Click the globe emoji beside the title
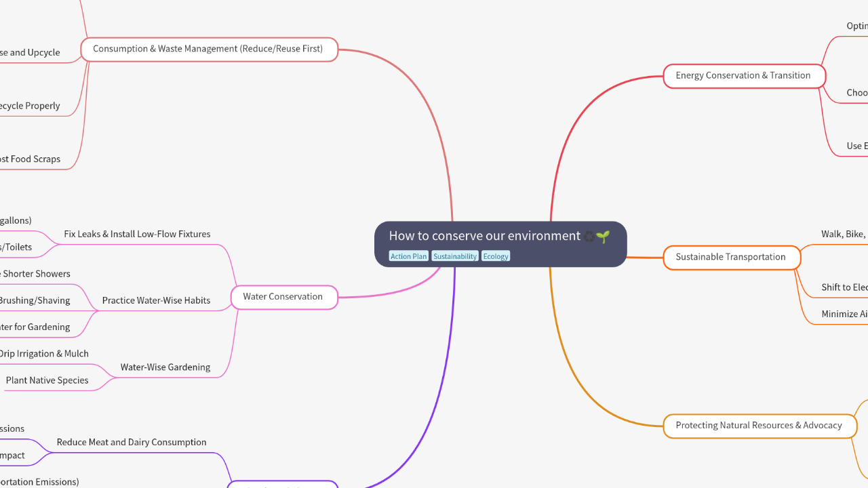Image resolution: width=868 pixels, height=488 pixels. pyautogui.click(x=589, y=237)
